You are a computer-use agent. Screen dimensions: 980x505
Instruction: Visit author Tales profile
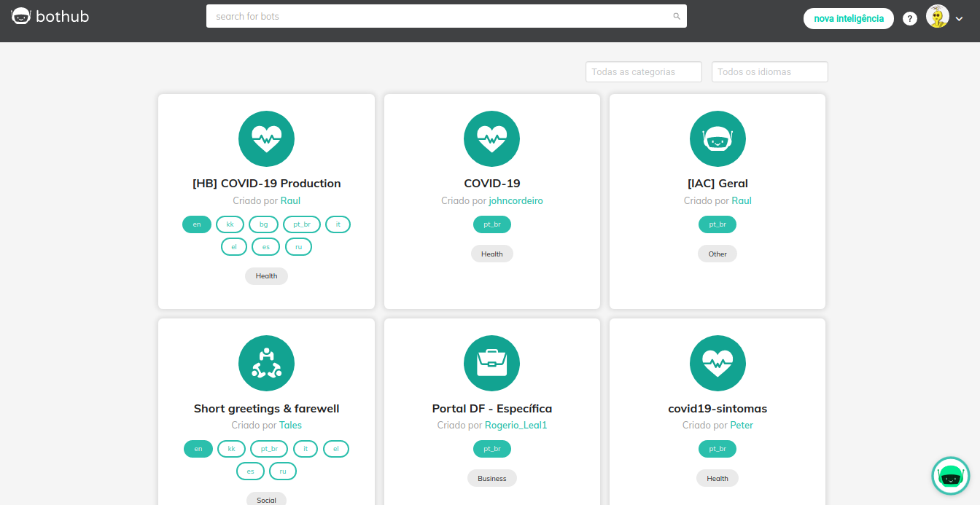(291, 425)
